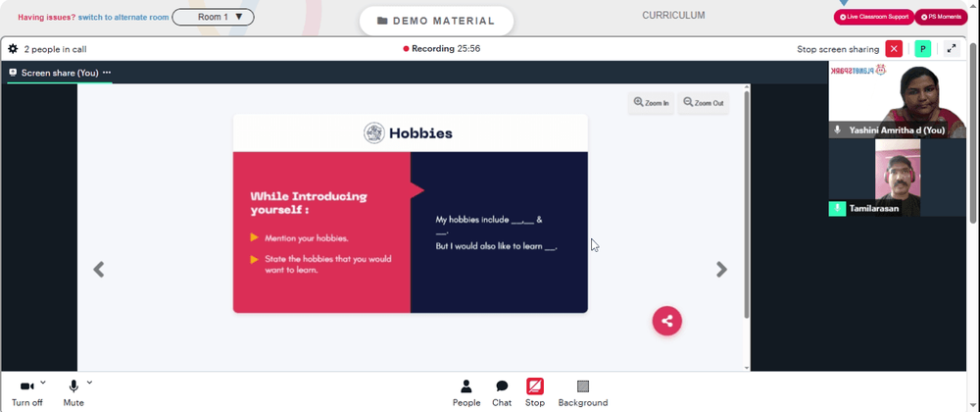Image resolution: width=980 pixels, height=412 pixels.
Task: Open Screen share options ellipsis menu
Action: coord(107,73)
